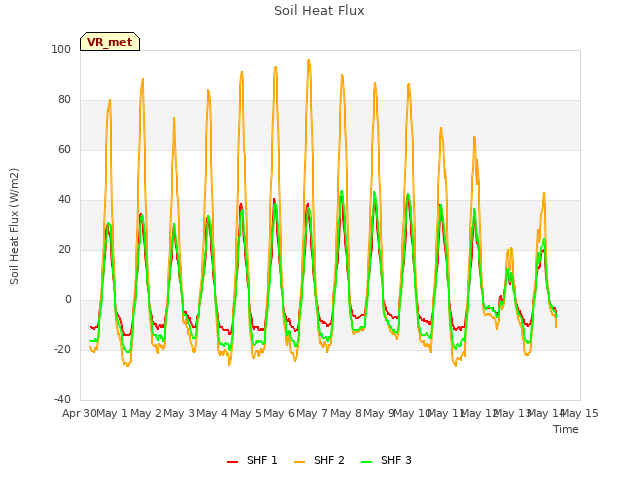Click the May 1 x-axis label
The image size is (640, 480).
tap(111, 413)
